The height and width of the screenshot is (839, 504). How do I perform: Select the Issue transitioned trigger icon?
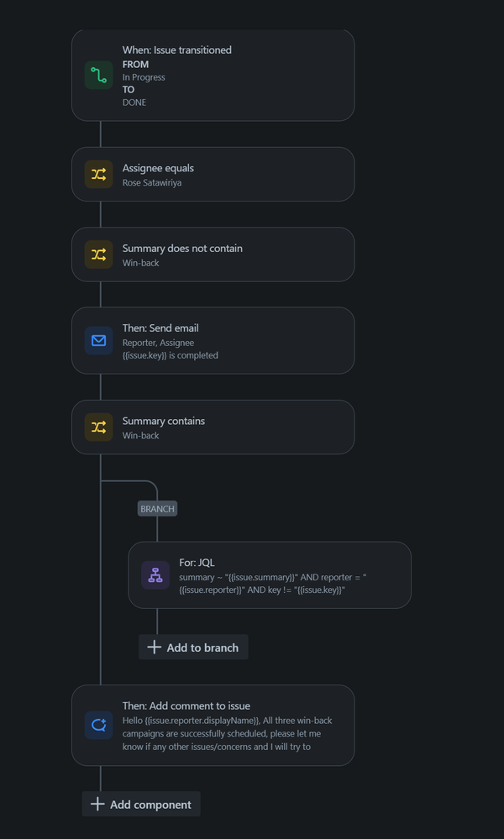[98, 75]
